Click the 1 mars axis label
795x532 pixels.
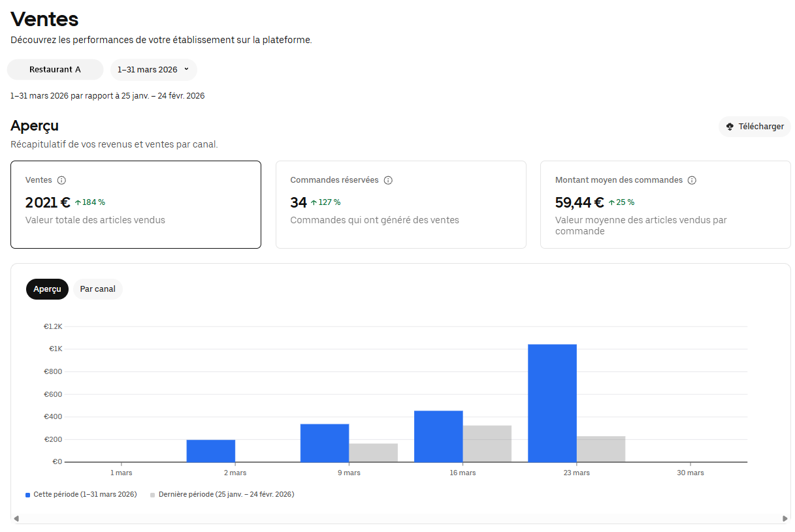(x=121, y=473)
